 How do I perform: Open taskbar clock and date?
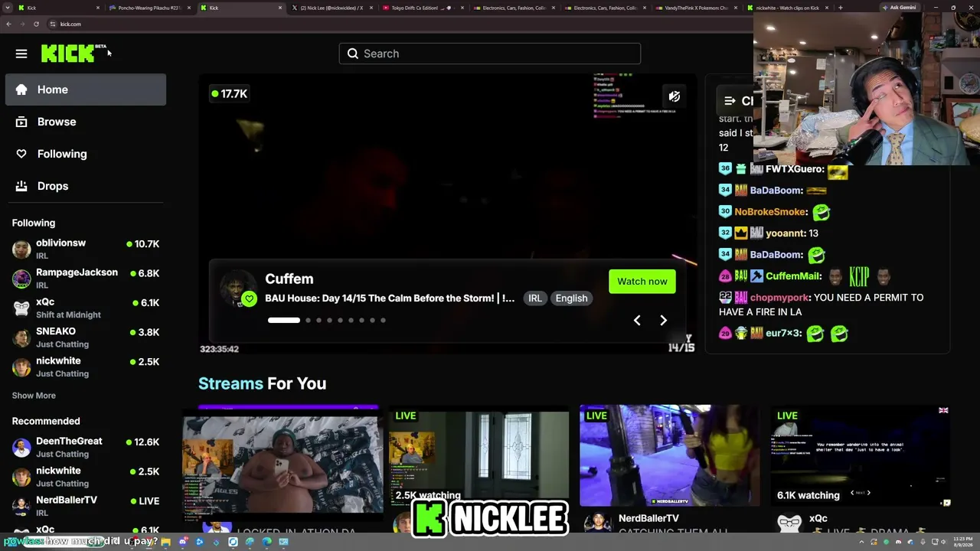click(x=963, y=542)
